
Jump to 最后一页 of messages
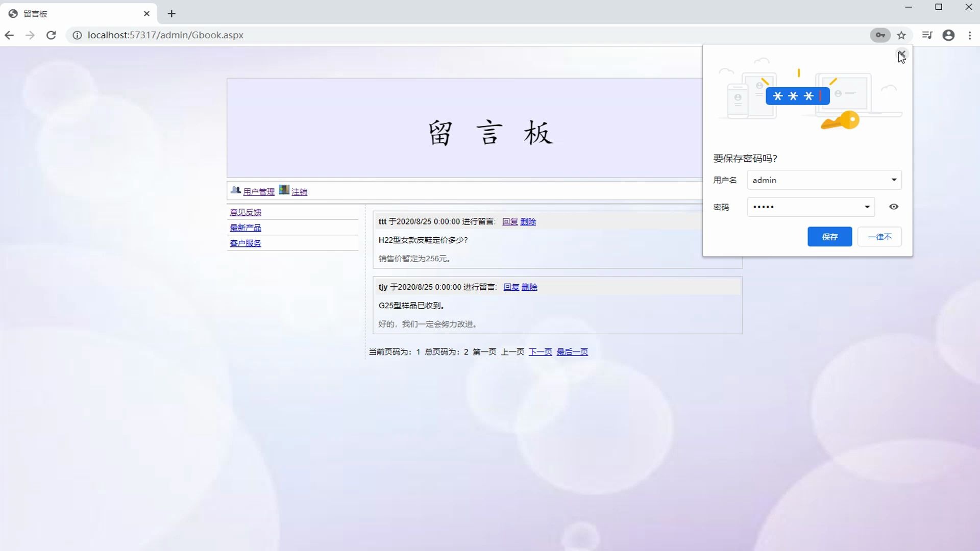coord(572,352)
